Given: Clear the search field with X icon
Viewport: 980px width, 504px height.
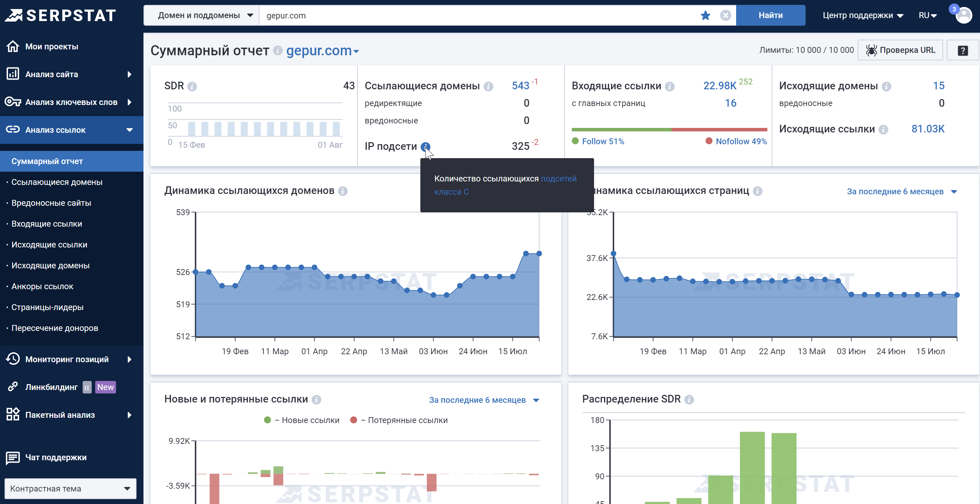Looking at the screenshot, I should coord(725,15).
